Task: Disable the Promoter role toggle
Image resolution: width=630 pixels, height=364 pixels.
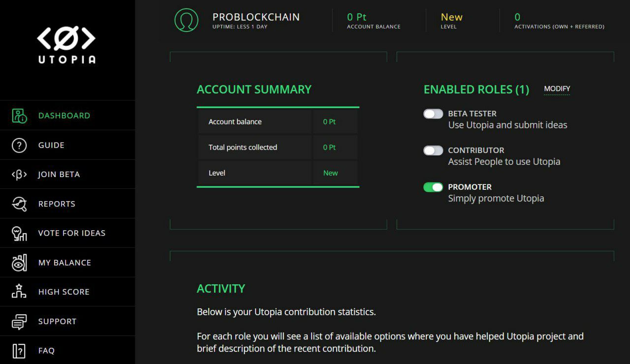Action: (x=433, y=187)
